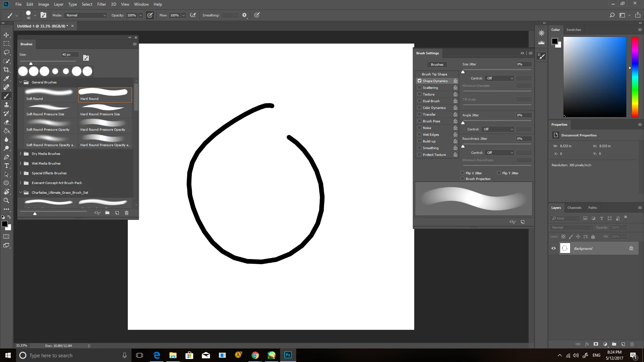Open the Size Jitter Control dropdown
Viewport: 644px width, 362px height.
pos(499,78)
